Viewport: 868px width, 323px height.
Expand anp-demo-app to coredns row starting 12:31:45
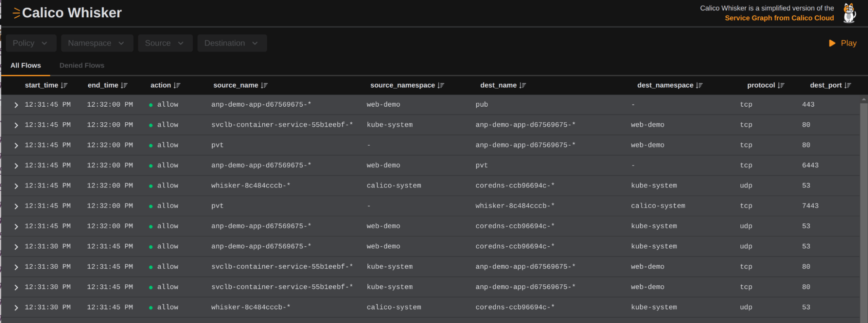click(x=16, y=226)
